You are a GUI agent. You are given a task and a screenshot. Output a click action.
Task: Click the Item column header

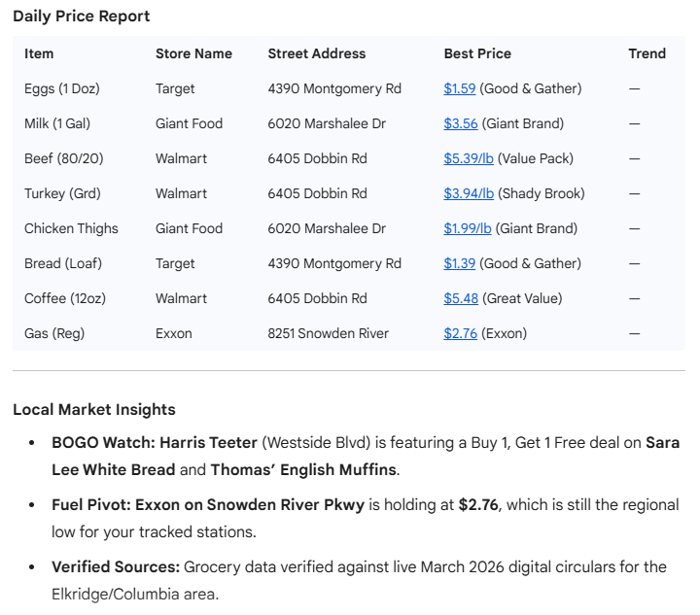pos(39,53)
